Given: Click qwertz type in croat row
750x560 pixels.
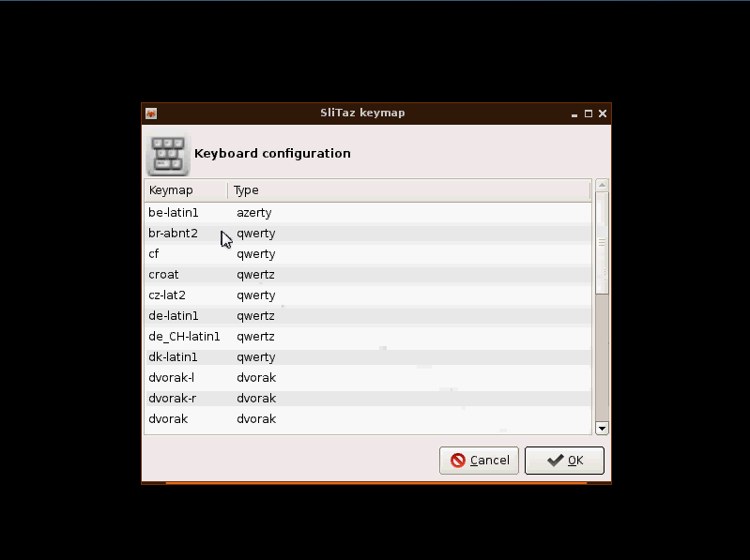Looking at the screenshot, I should [x=255, y=275].
